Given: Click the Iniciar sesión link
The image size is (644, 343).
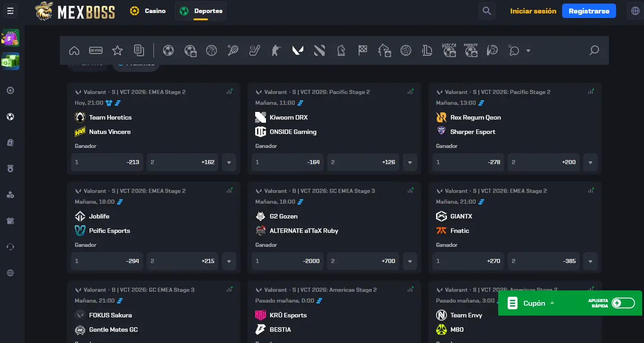Looking at the screenshot, I should pos(533,11).
